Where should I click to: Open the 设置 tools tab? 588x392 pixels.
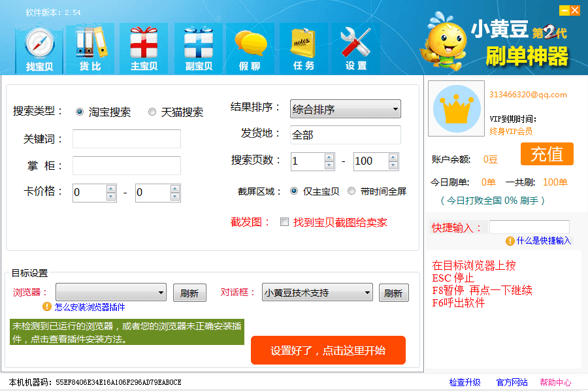356,49
